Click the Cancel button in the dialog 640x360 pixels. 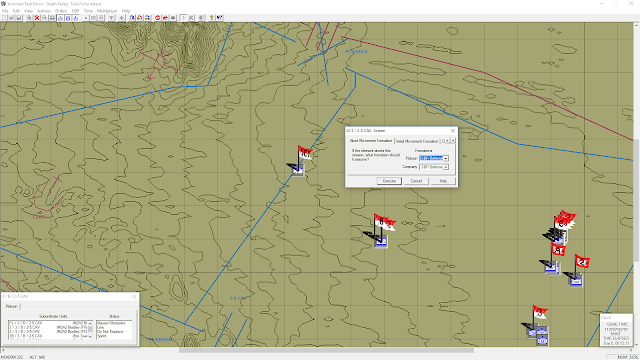click(416, 181)
